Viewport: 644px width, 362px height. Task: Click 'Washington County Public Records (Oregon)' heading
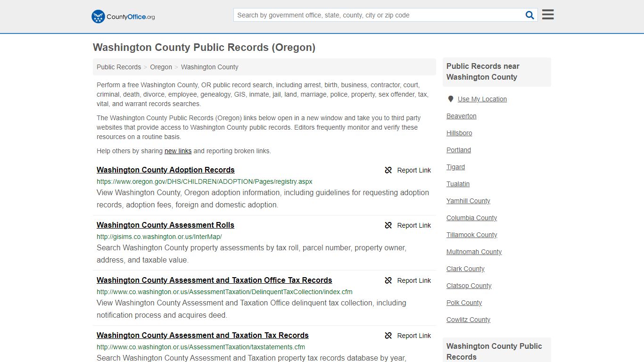tap(204, 47)
